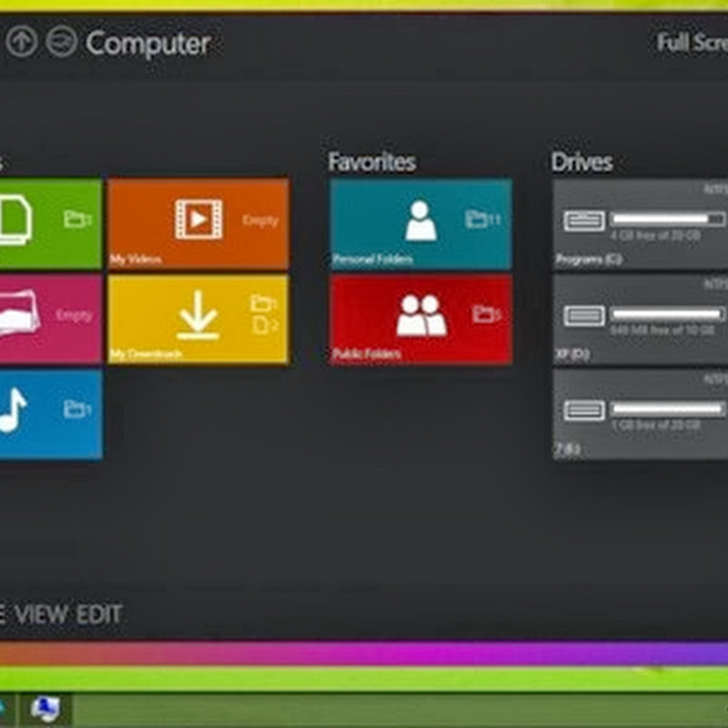Image resolution: width=728 pixels, height=728 pixels.
Task: Open the EDIT menu
Action: (x=99, y=614)
